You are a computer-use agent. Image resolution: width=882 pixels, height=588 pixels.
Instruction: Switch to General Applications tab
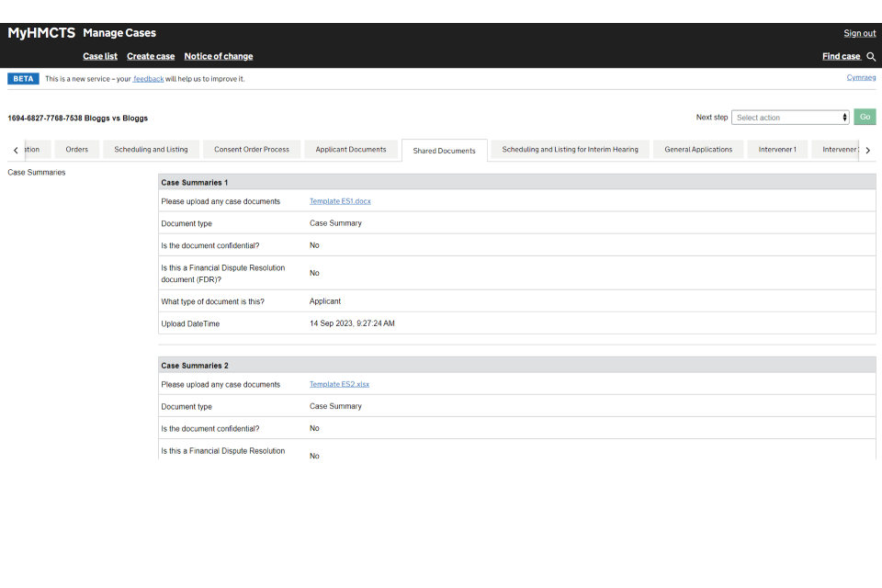698,150
